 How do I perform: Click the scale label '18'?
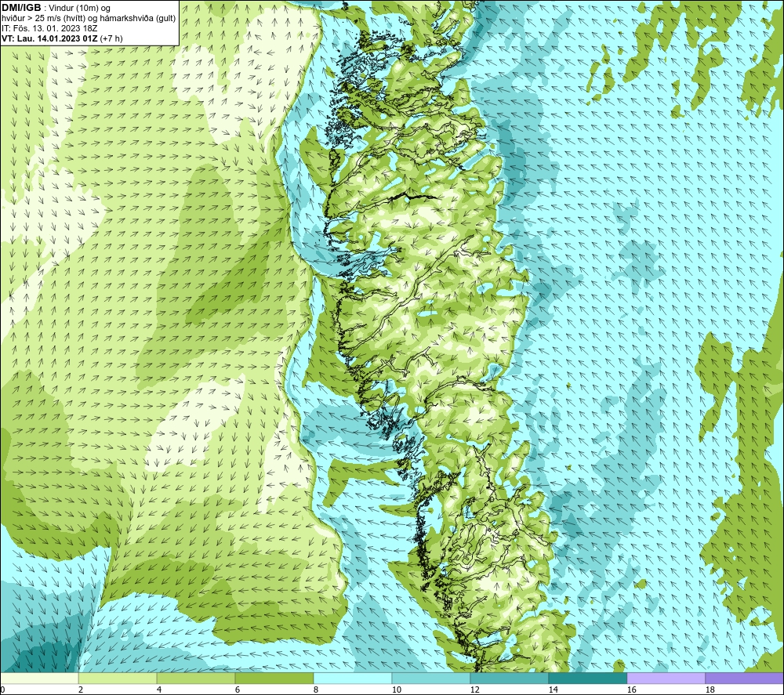tap(710, 690)
